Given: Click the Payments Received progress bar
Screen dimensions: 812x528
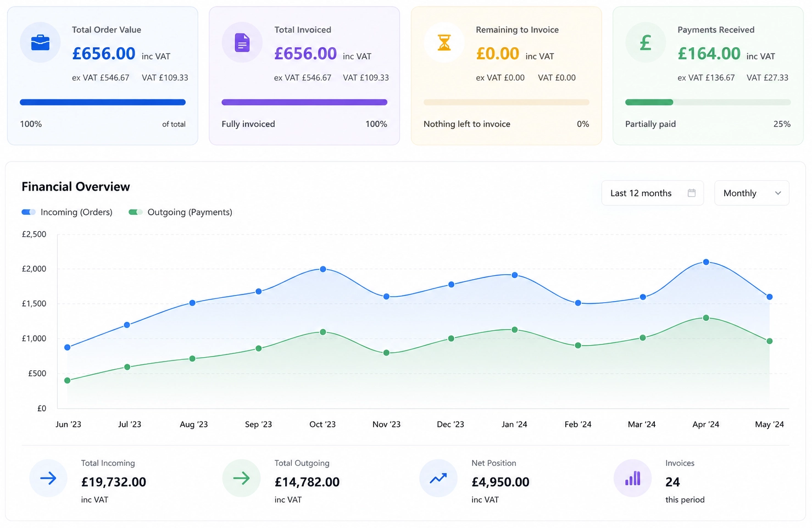Looking at the screenshot, I should coord(708,102).
